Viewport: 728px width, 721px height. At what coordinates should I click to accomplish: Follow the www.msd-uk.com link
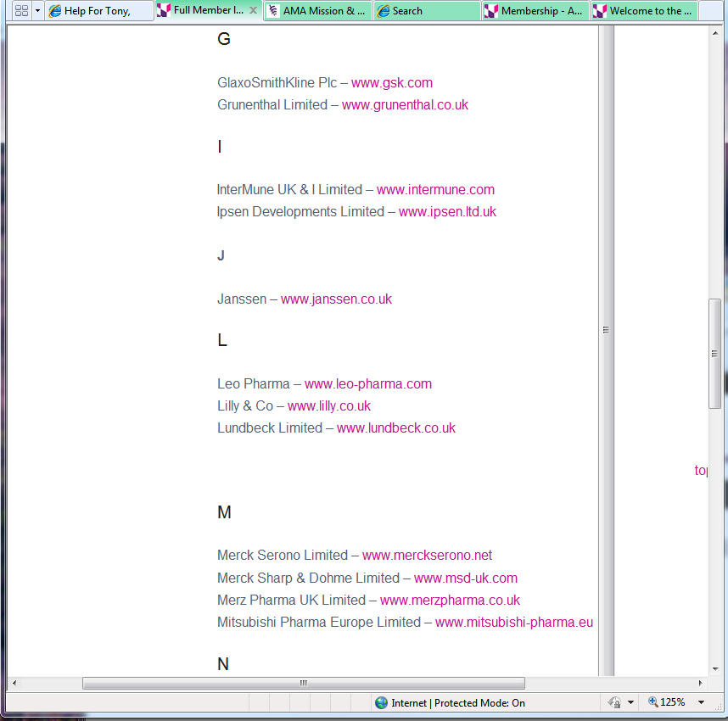pos(466,578)
